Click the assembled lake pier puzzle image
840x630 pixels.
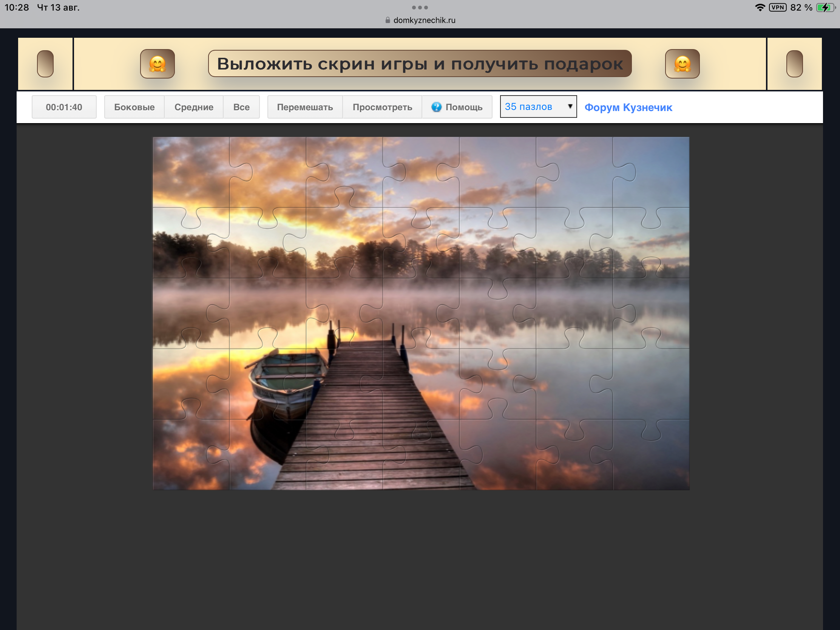421,313
